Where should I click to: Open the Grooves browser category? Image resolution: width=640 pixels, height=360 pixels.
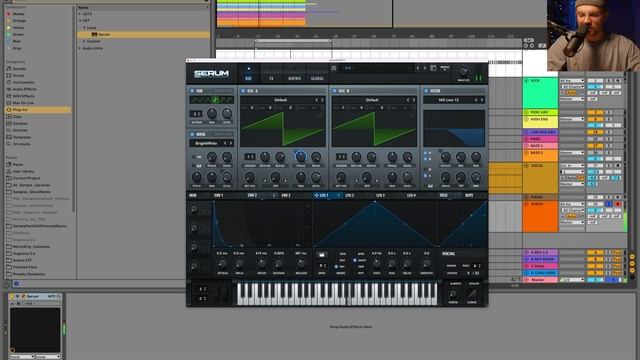(x=20, y=130)
